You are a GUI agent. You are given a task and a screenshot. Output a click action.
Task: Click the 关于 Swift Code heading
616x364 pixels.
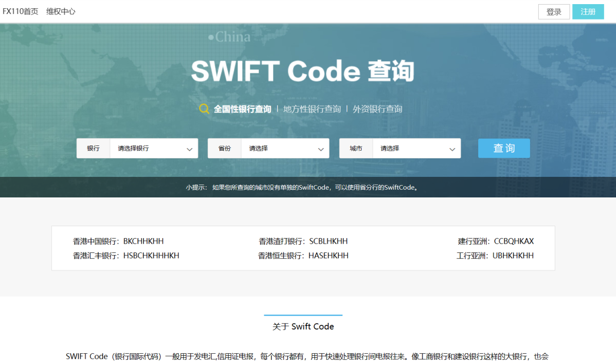point(303,326)
